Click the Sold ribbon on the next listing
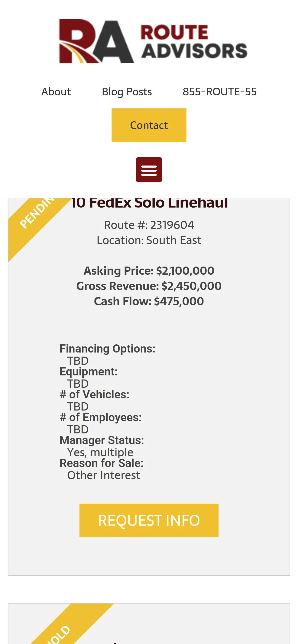Screen dimensions: 298x644 tap(61, 633)
